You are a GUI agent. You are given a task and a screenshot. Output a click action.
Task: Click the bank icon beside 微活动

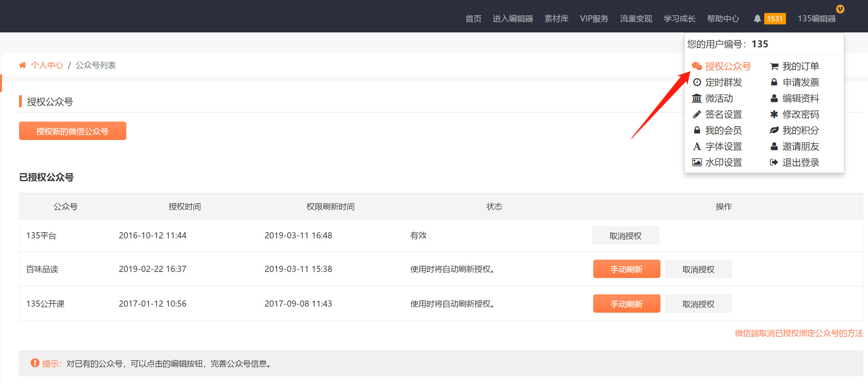pyautogui.click(x=697, y=98)
